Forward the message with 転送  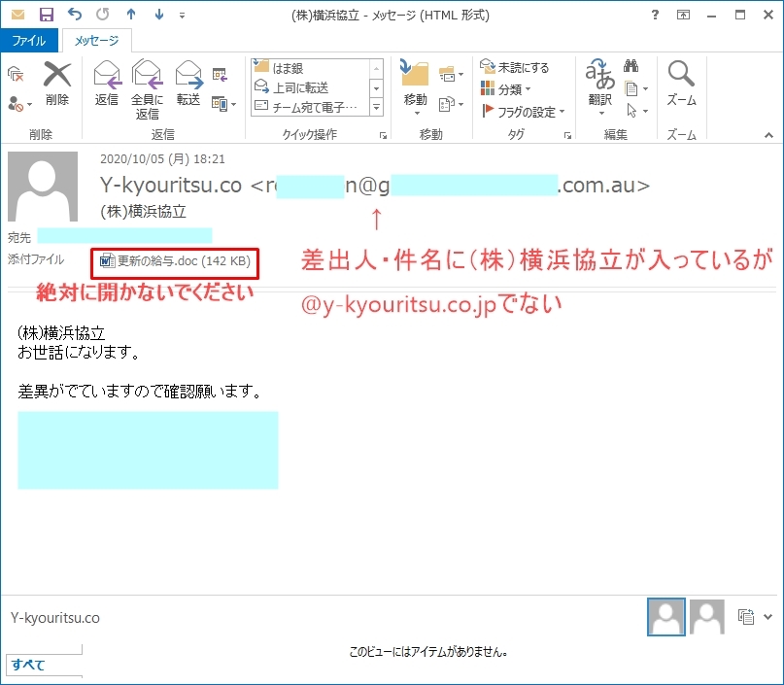188,84
